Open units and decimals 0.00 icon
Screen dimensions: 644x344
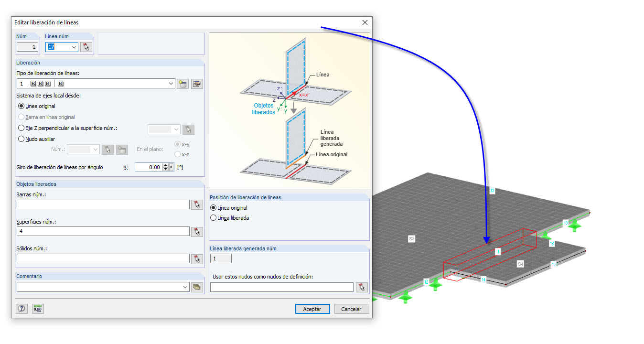38,309
